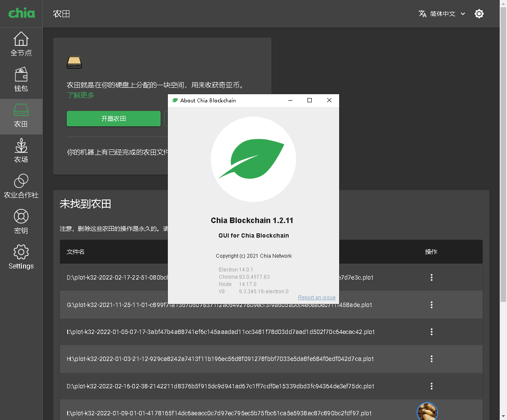Click the Electron 14.0.1 version line
The image size is (507, 420).
point(236,270)
